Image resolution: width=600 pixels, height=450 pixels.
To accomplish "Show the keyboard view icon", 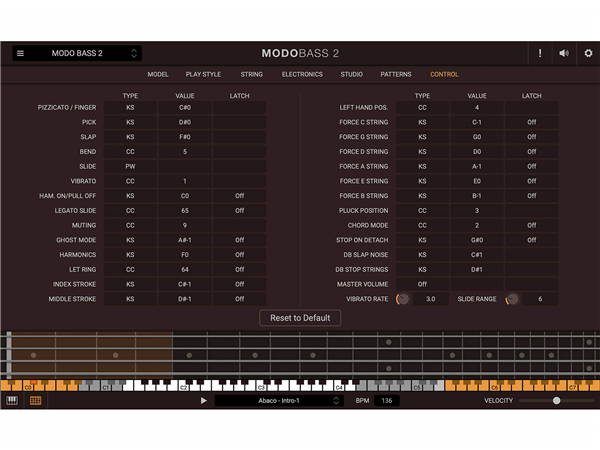I will [13, 401].
